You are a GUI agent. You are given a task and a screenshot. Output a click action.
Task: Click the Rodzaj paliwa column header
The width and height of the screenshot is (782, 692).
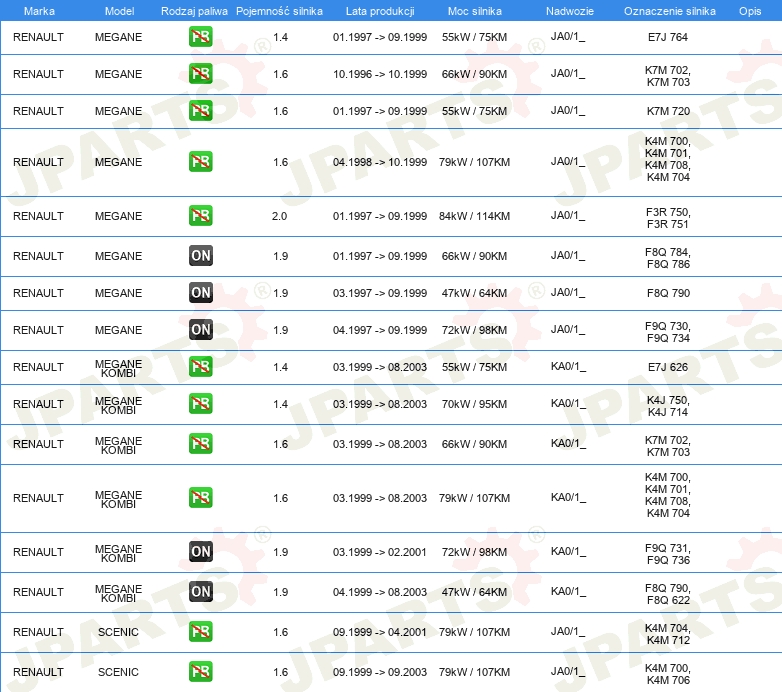pos(194,11)
